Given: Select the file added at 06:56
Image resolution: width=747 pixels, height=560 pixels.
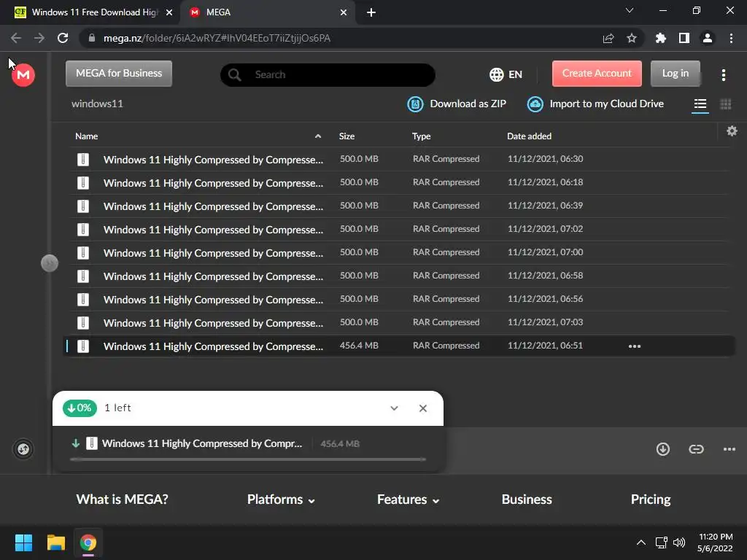Looking at the screenshot, I should tap(399, 299).
